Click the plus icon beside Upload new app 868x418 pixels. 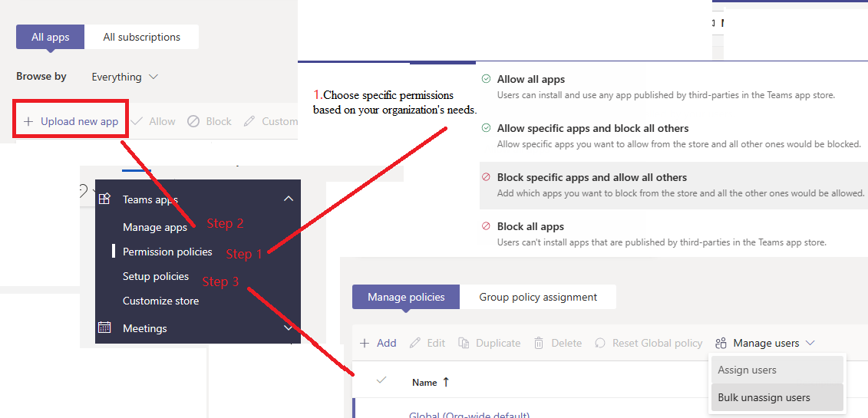pyautogui.click(x=28, y=121)
